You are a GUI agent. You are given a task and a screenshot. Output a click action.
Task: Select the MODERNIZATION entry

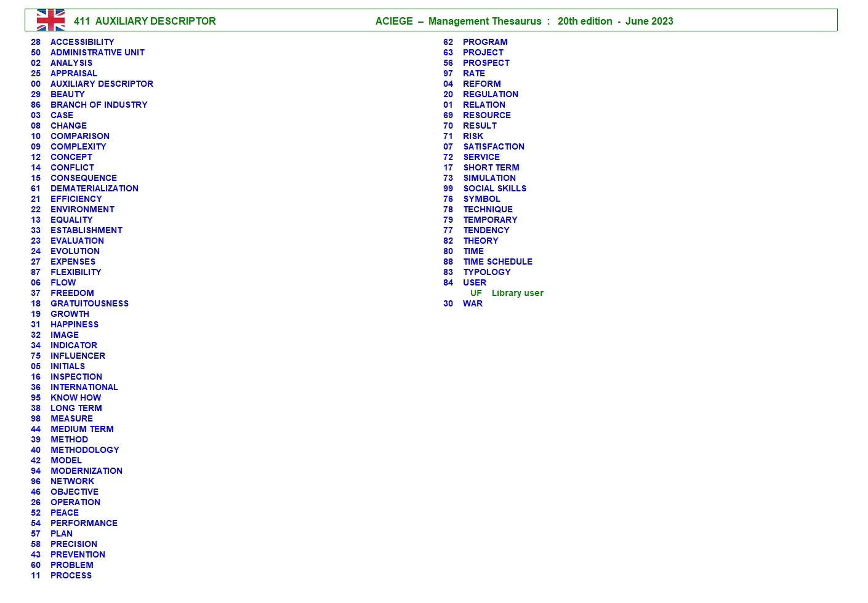86,471
